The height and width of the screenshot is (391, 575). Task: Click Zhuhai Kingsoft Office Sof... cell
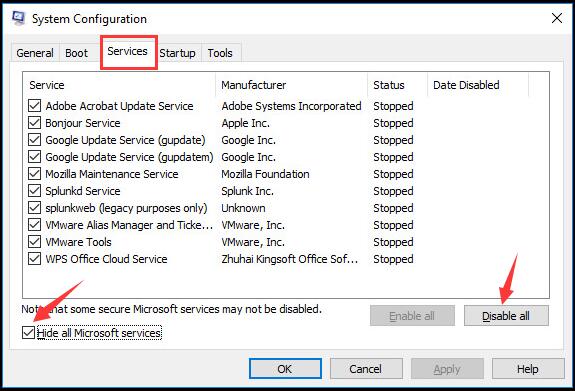(290, 259)
